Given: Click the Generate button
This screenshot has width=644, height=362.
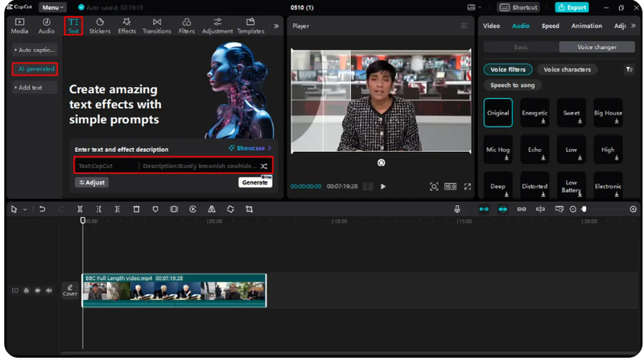Looking at the screenshot, I should coord(255,183).
